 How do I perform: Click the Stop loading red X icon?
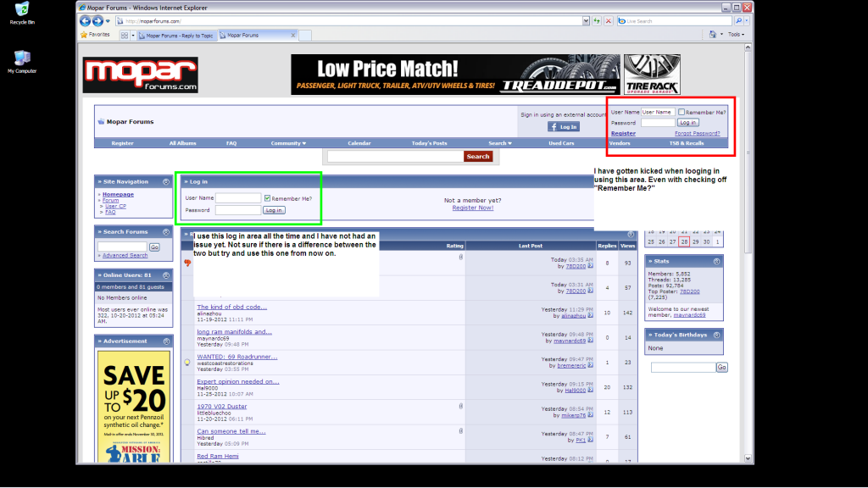609,20
